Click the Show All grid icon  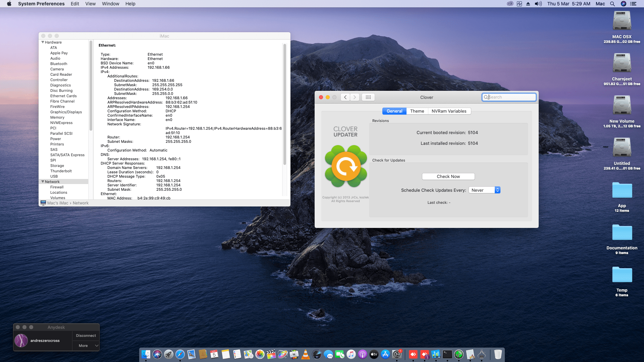pos(368,97)
